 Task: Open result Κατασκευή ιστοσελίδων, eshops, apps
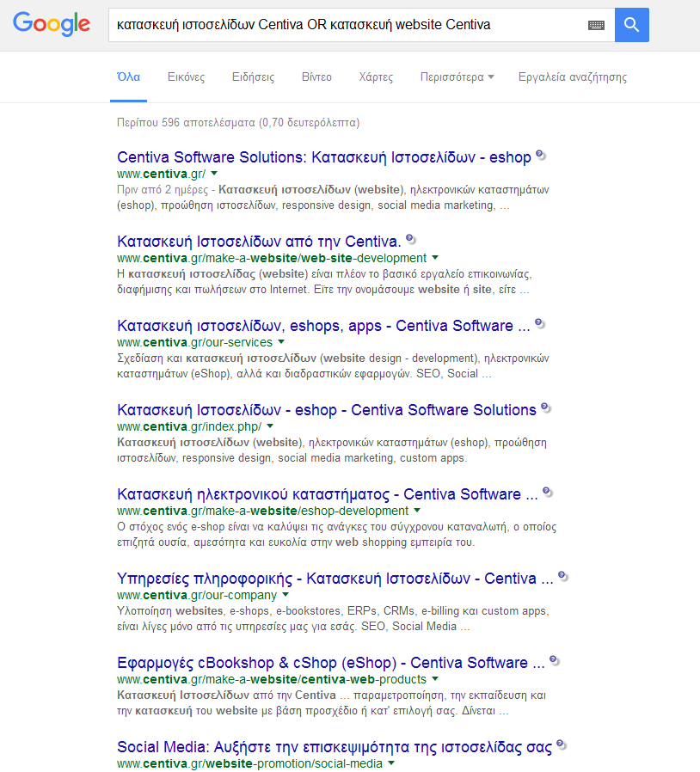coord(323,326)
